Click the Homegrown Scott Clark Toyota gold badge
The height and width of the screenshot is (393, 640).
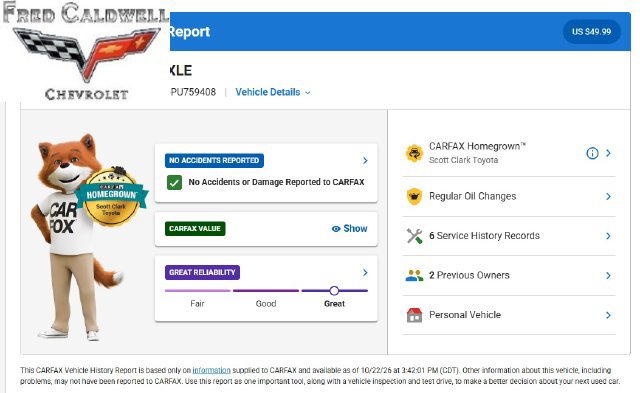(111, 197)
